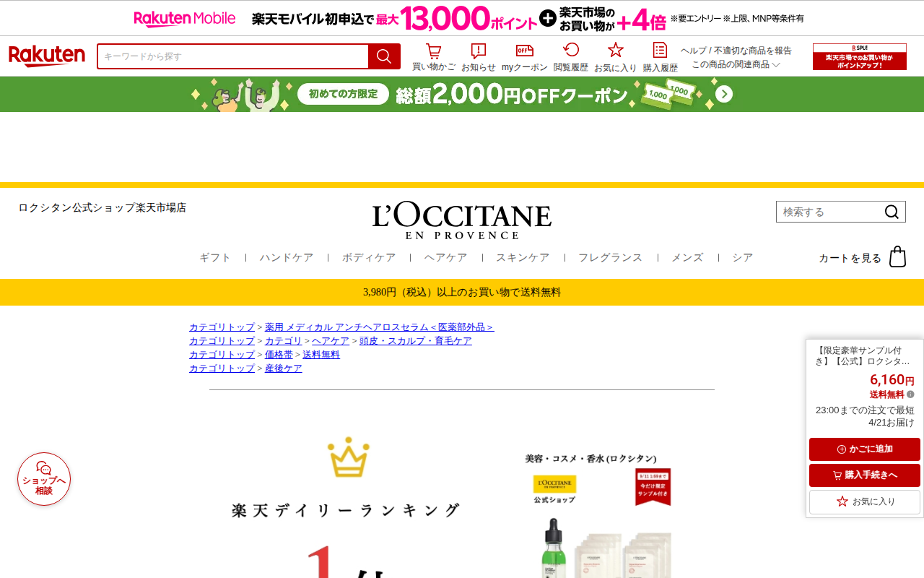
Task: Open the ショップへ相談 chat bubble
Action: pos(44,479)
